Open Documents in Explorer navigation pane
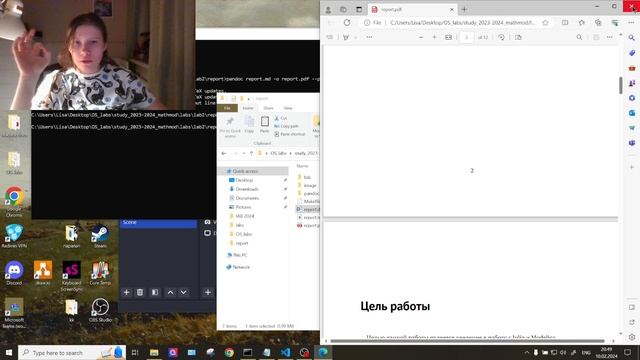This screenshot has width=640, height=360. (247, 198)
